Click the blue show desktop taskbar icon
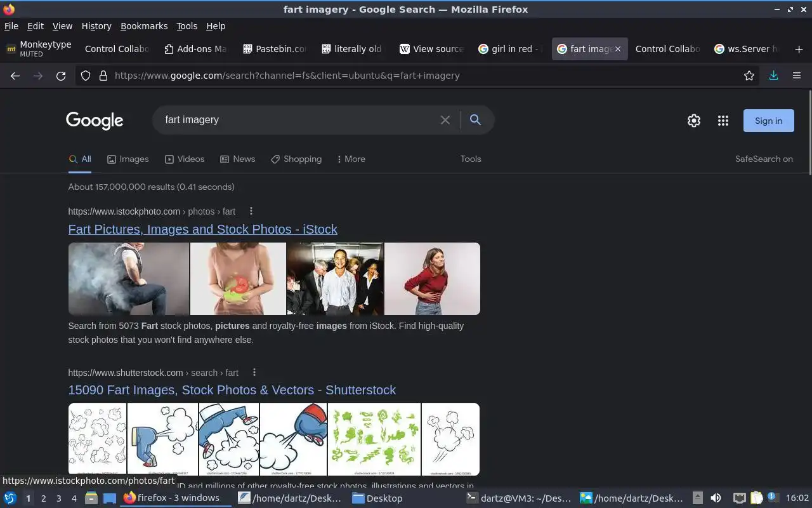 pyautogui.click(x=110, y=498)
